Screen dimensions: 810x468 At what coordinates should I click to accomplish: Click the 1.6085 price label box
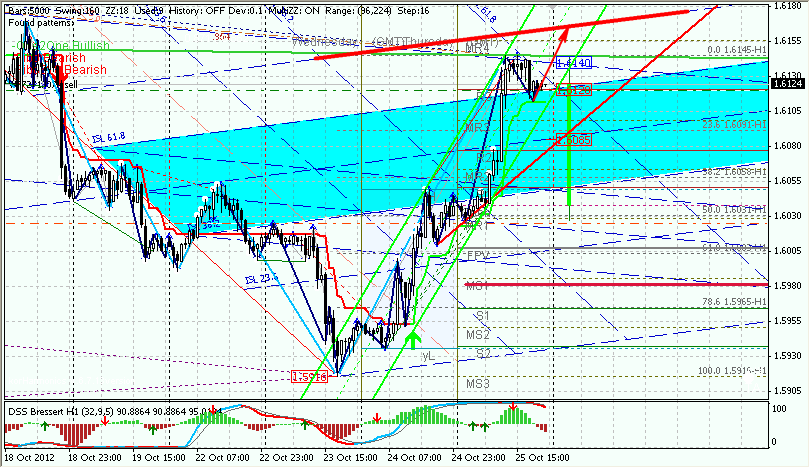pos(574,140)
